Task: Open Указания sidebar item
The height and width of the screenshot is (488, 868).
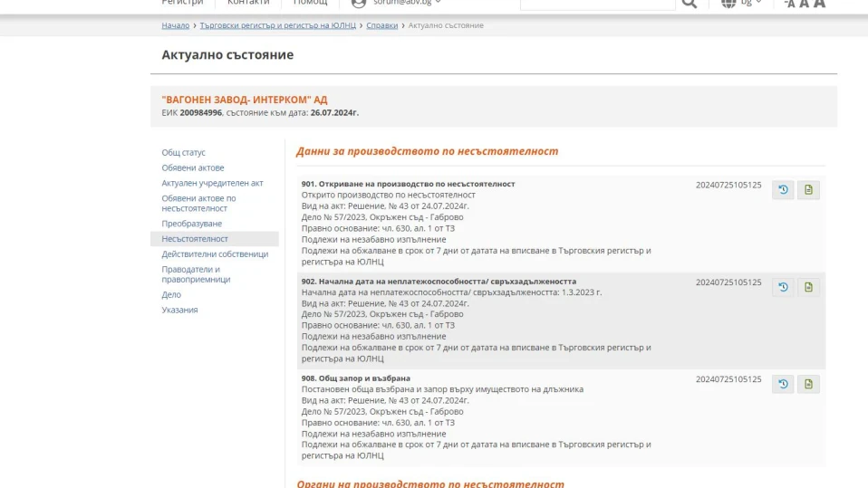Action: [x=179, y=310]
